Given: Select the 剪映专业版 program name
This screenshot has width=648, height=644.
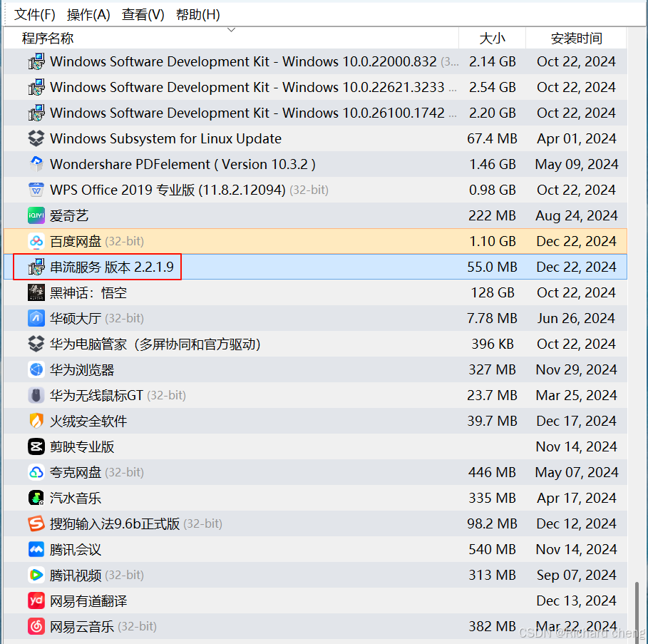Looking at the screenshot, I should click(82, 446).
